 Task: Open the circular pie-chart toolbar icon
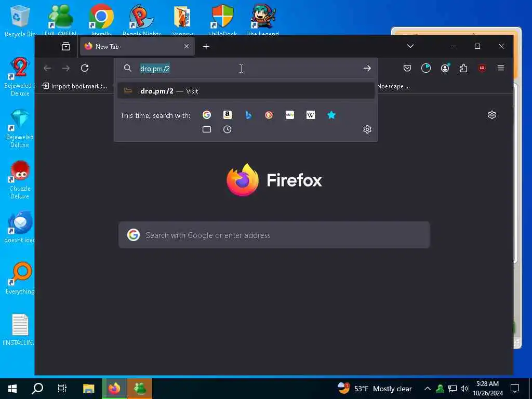[x=426, y=68]
